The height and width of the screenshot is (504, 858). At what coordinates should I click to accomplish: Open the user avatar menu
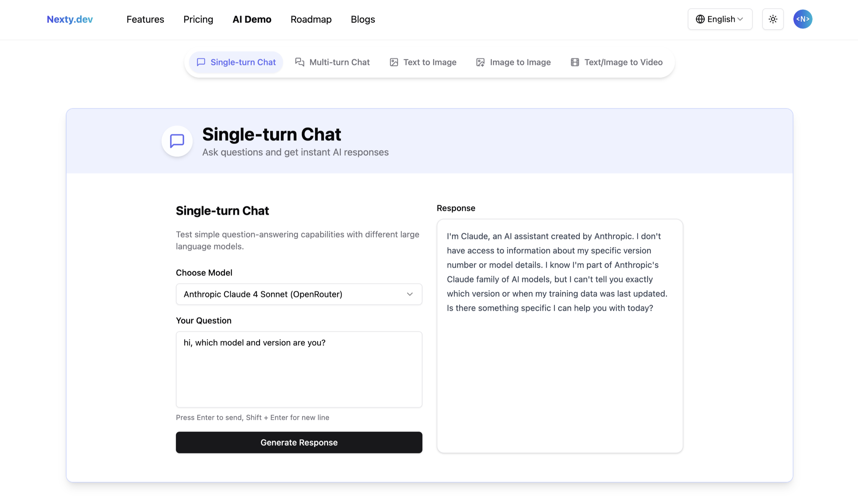(803, 19)
